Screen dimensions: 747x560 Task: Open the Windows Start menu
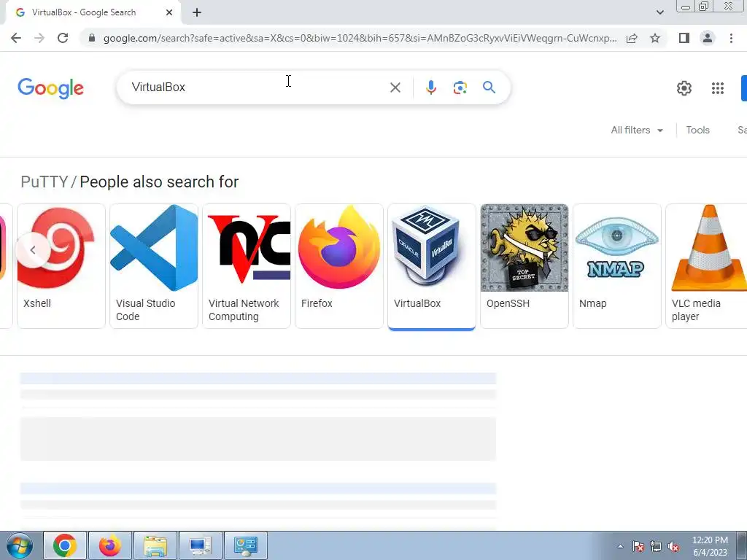tap(20, 545)
